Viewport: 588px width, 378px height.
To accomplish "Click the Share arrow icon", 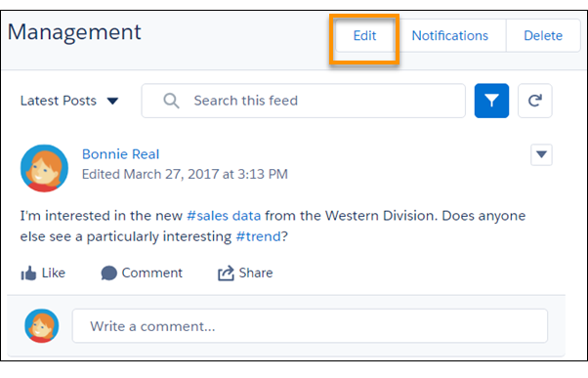I will [226, 273].
